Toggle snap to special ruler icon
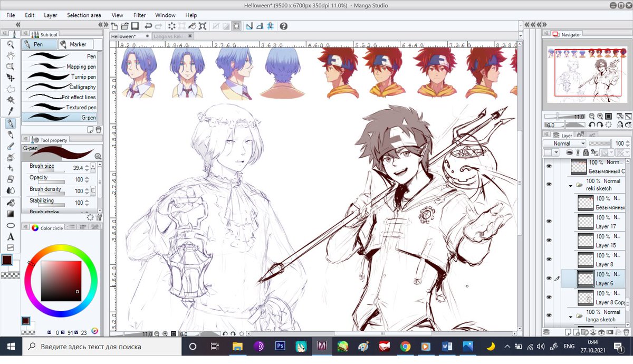 pyautogui.click(x=260, y=26)
